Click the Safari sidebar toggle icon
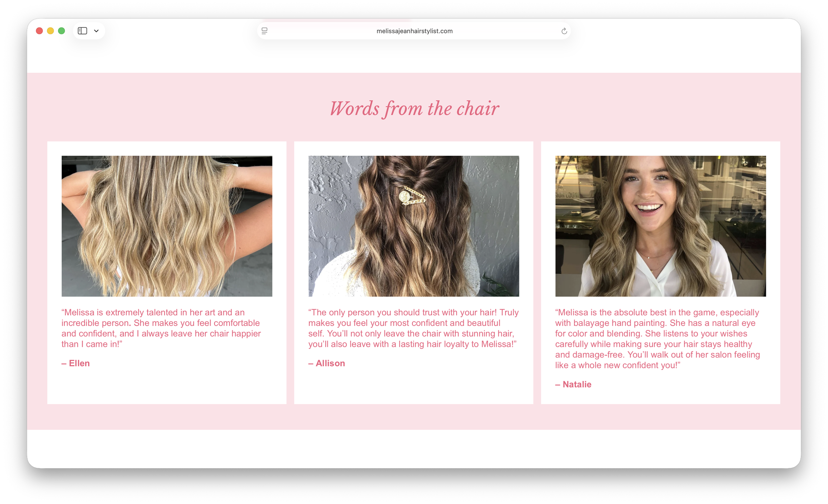The height and width of the screenshot is (504, 828). click(82, 31)
